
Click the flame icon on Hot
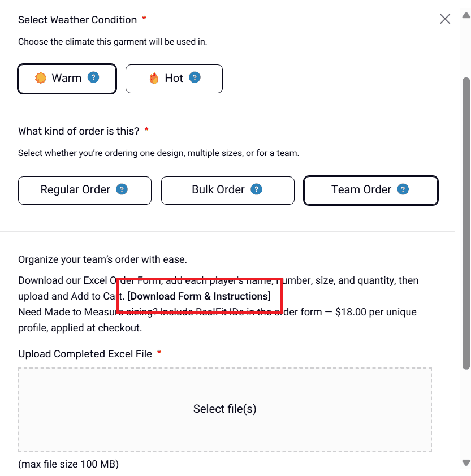154,78
